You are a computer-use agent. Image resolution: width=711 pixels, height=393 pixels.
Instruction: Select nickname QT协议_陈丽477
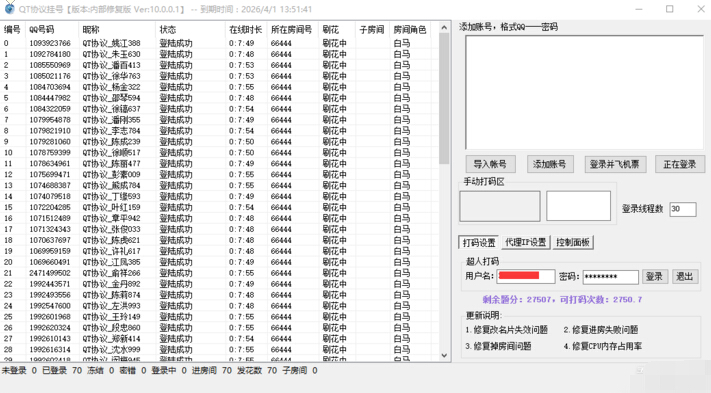click(112, 164)
